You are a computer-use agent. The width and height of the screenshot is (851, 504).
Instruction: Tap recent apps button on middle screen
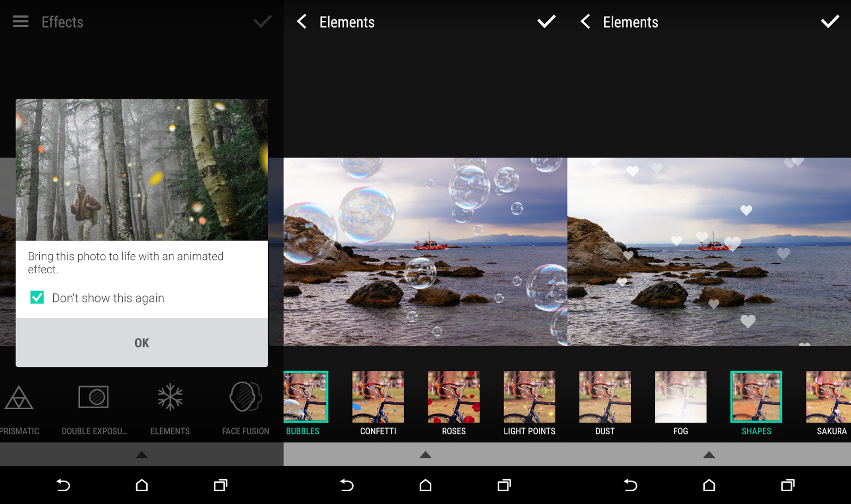click(x=504, y=485)
